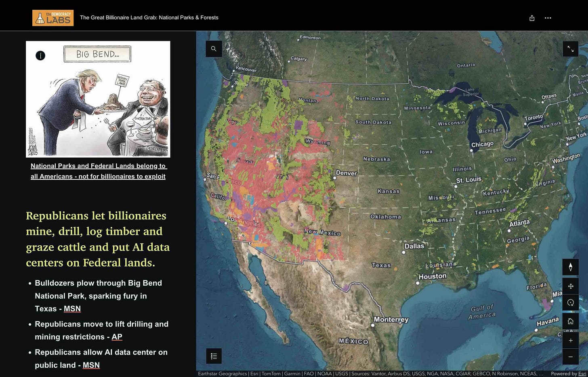Image resolution: width=588 pixels, height=377 pixels.
Task: Click the Calgary label on map
Action: tap(298, 59)
